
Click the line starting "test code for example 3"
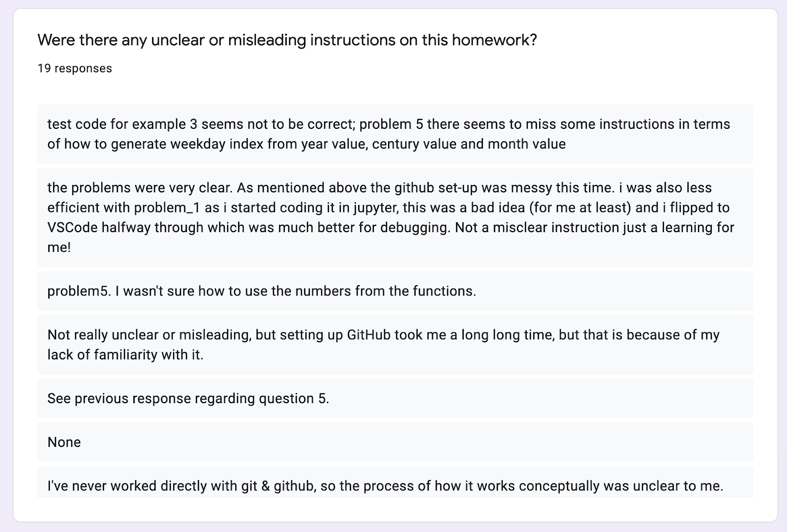coord(389,124)
